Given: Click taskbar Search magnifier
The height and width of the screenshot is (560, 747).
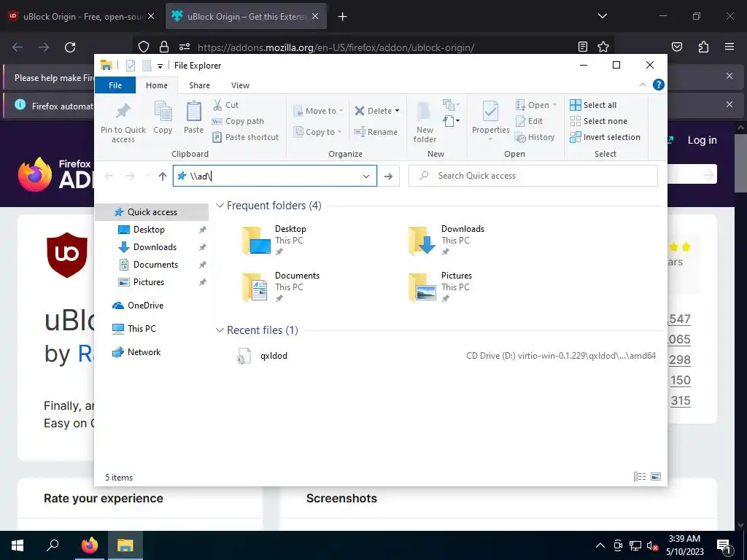Looking at the screenshot, I should (x=53, y=545).
